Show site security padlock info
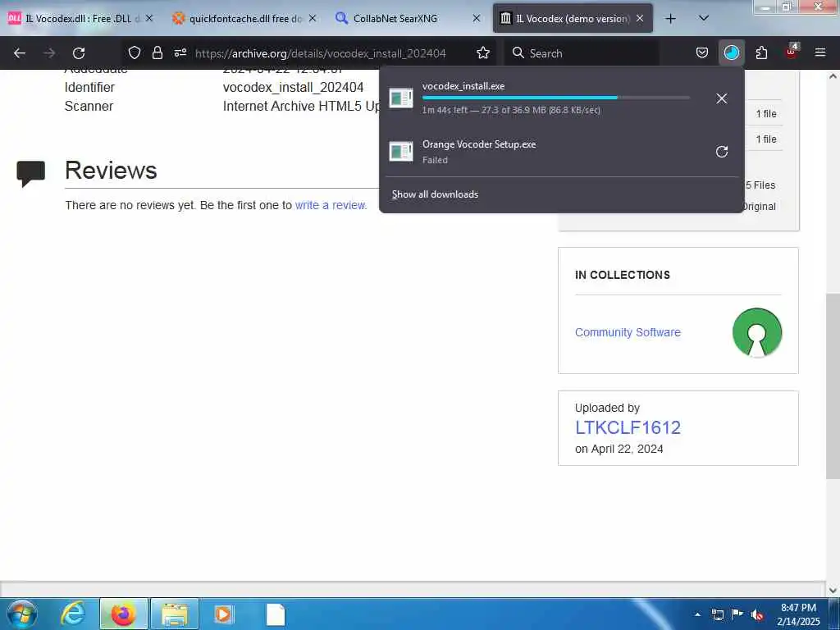 click(157, 52)
